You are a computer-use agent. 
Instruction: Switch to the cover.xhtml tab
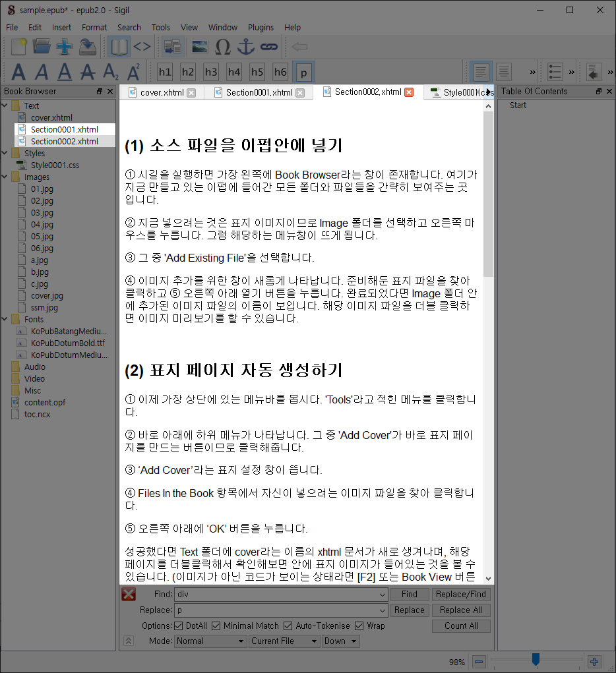coord(162,92)
